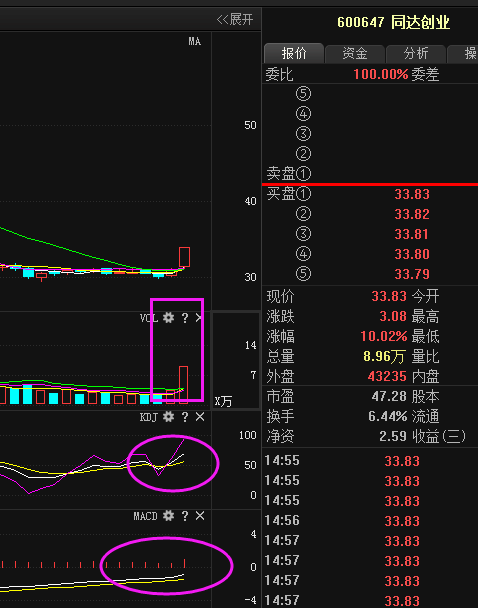Show KDJ indicator help
This screenshot has width=478, height=608.
tap(185, 417)
